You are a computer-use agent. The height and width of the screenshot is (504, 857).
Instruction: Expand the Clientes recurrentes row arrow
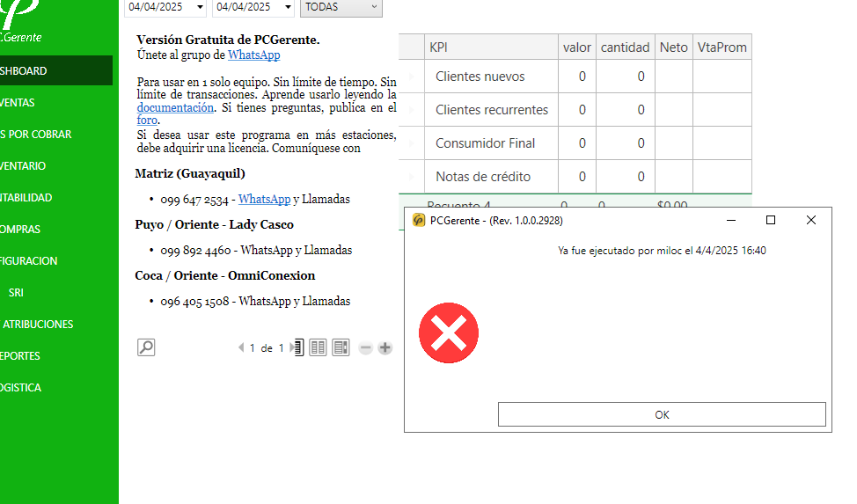click(412, 110)
